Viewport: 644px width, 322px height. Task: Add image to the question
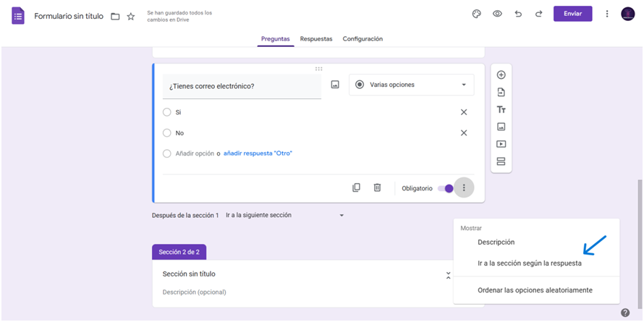point(335,85)
